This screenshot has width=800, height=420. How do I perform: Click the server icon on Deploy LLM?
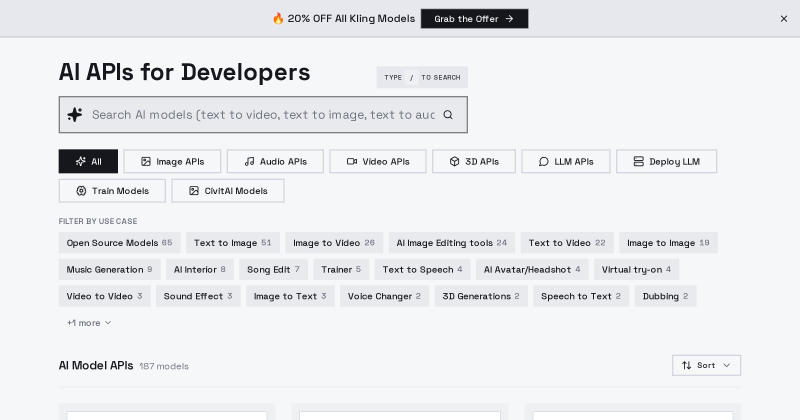(639, 161)
